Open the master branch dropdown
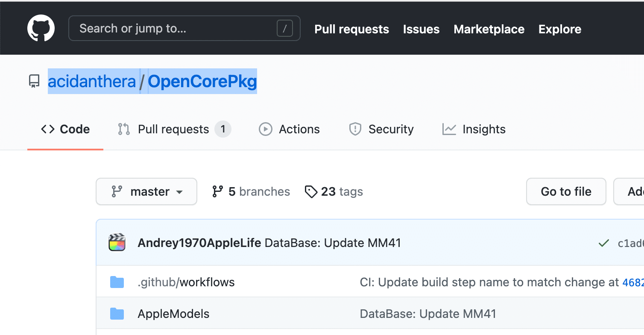Screen dimensions: 644x335 coord(146,191)
